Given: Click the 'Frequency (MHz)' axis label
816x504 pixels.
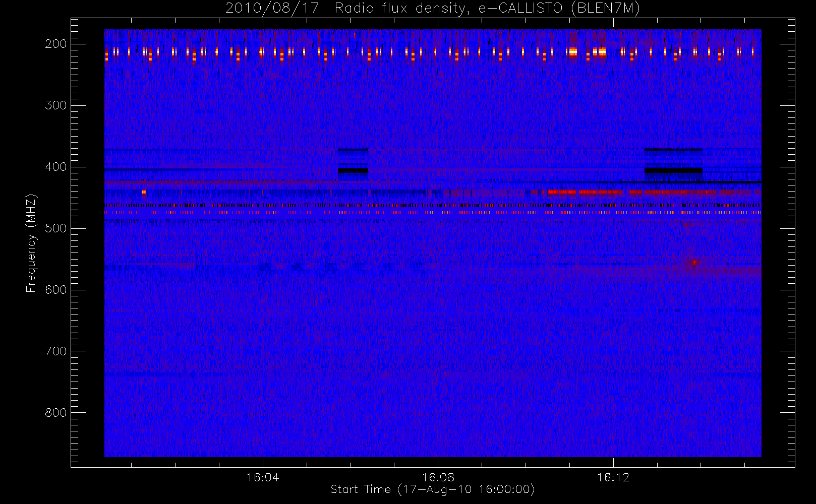Looking at the screenshot, I should pos(31,243).
